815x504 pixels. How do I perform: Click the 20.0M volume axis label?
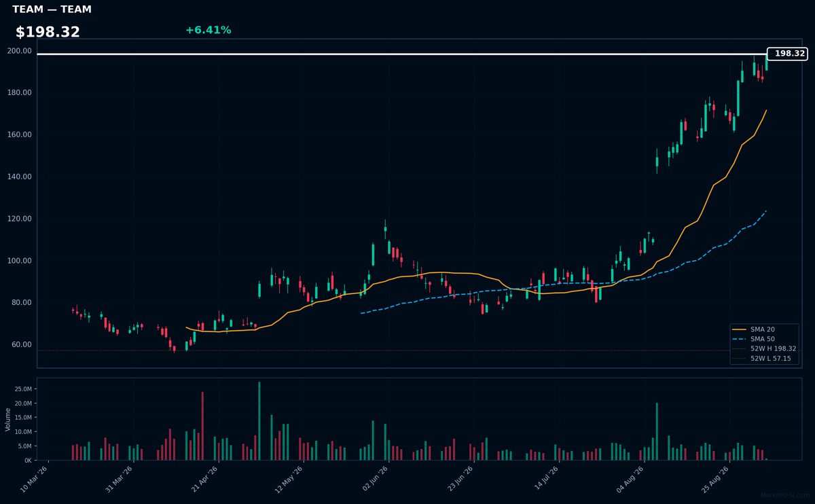tap(22, 403)
